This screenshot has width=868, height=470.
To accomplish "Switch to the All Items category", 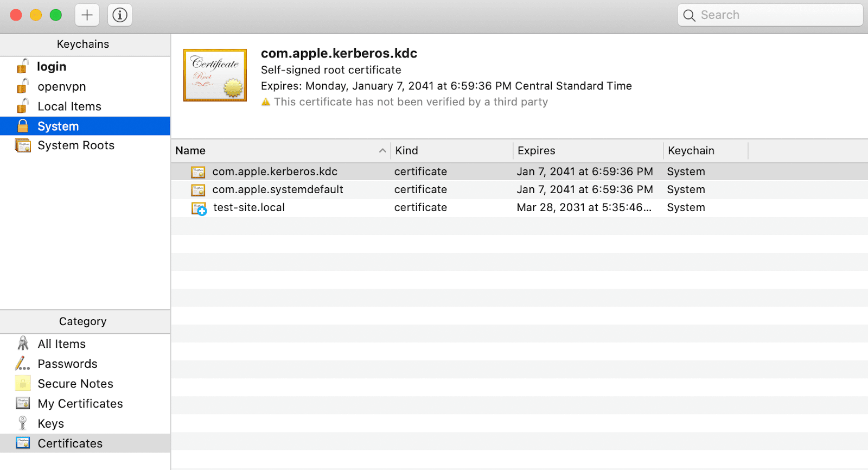I will coord(62,344).
